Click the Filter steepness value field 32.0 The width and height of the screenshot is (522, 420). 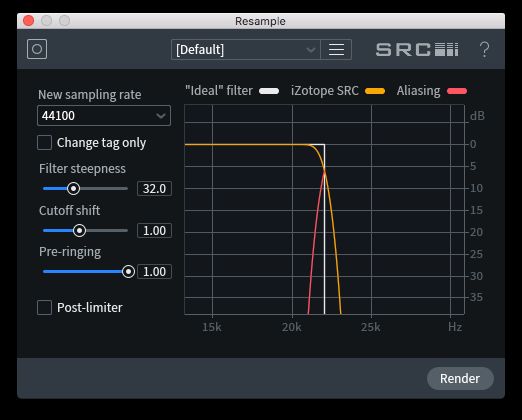click(154, 189)
